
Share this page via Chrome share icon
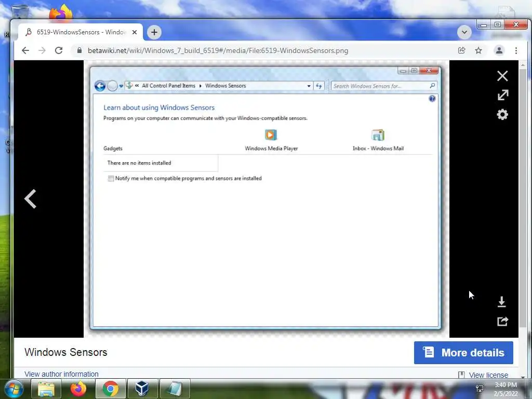(x=461, y=50)
